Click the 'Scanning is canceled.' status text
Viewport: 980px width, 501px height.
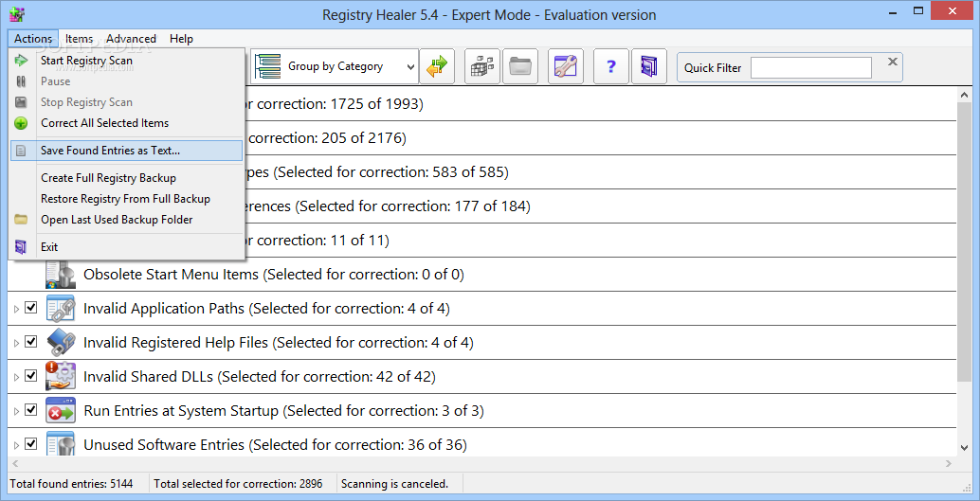click(394, 484)
